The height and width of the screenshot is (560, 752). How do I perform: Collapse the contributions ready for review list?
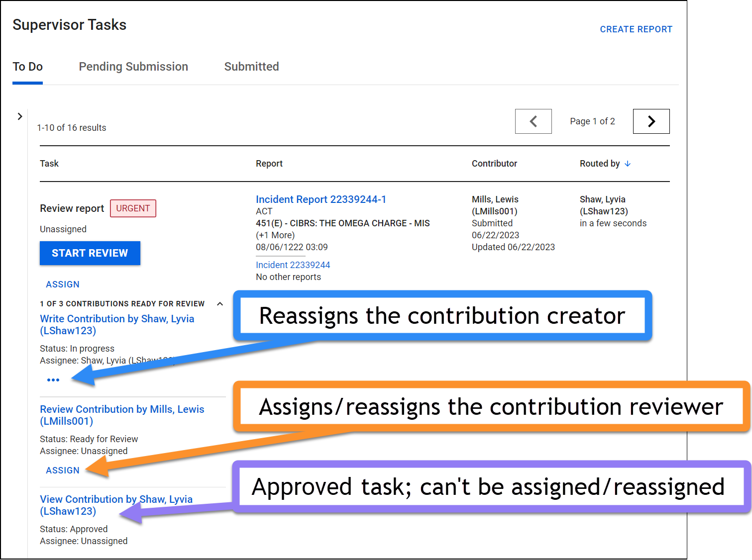[220, 303]
